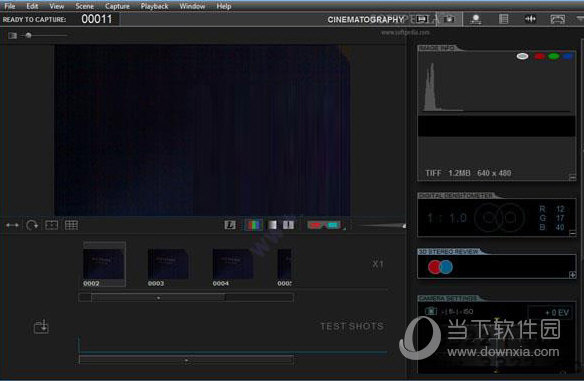Open the X-Sheet workspace icon
Image resolution: width=584 pixels, height=381 pixels.
(503, 19)
